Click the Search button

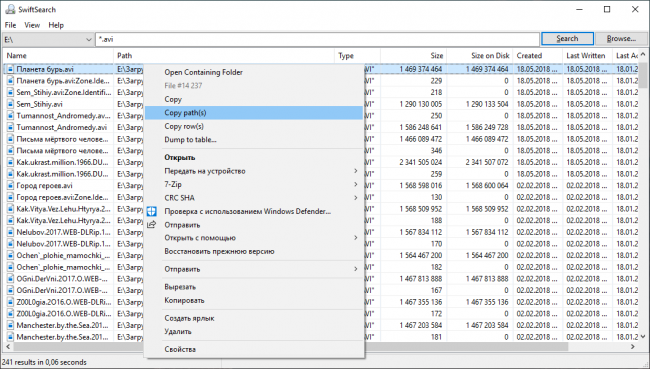click(567, 39)
